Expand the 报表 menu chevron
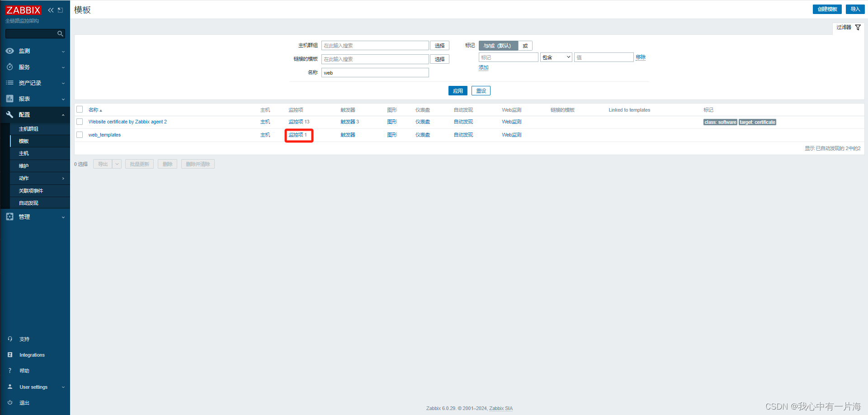The height and width of the screenshot is (415, 868). coord(63,99)
